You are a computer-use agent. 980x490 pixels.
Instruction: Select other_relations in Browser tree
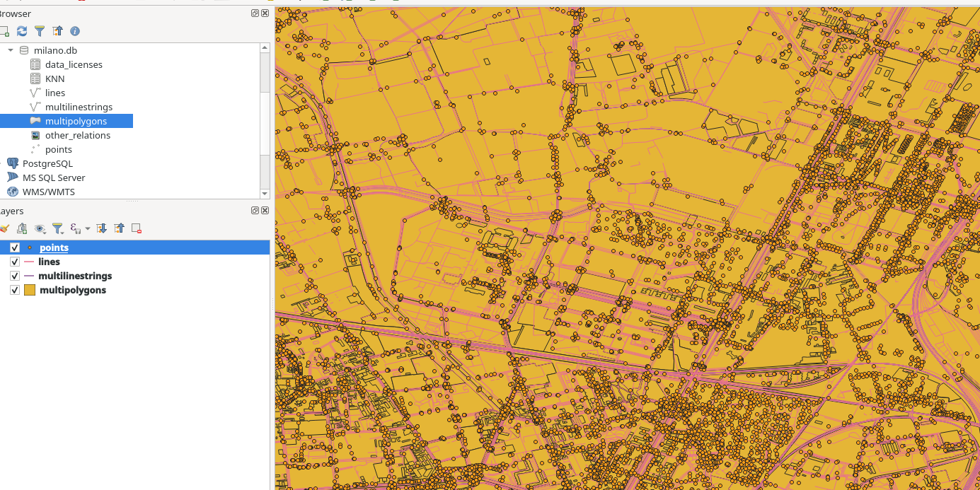pyautogui.click(x=78, y=135)
